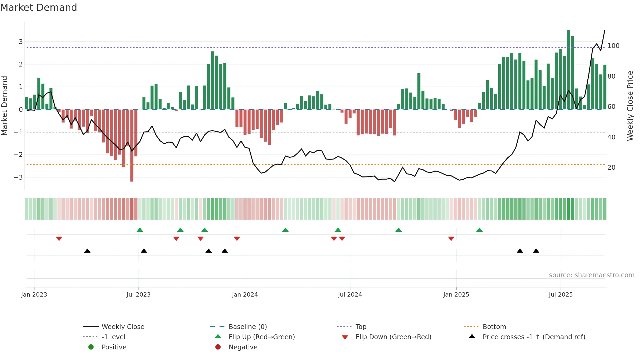This screenshot has width=644, height=362.
Task: Click the green Flip Up triangle between Jan and Jul 2024
Action: 286,230
